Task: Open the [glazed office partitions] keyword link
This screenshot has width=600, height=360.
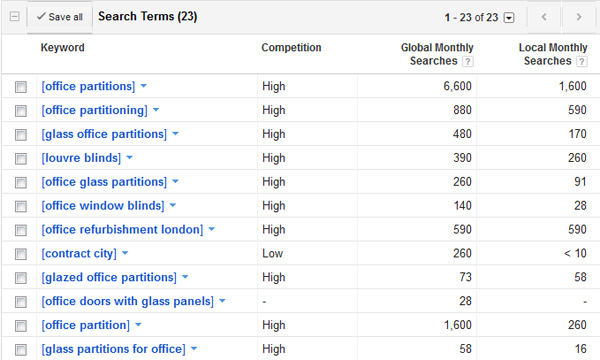Action: pos(109,277)
